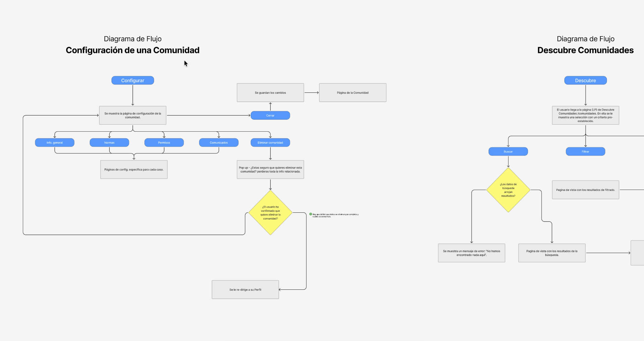This screenshot has width=644, height=341.
Task: Click the 'No hemos encontrado nada aquí' error box
Action: [472, 253]
